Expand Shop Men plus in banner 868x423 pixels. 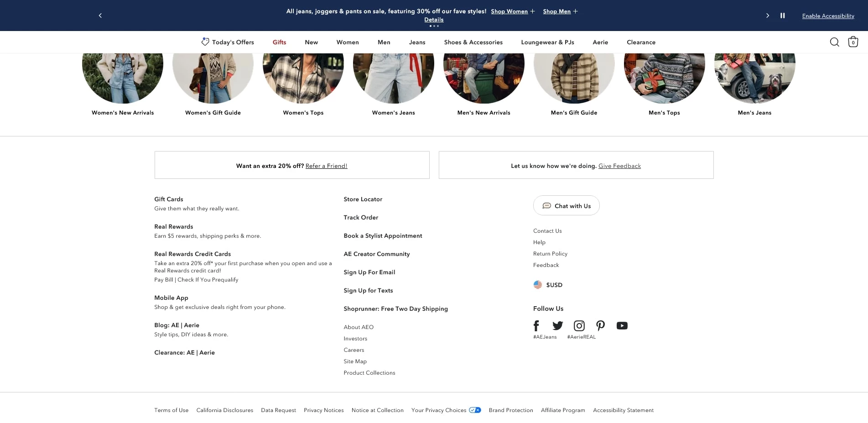point(575,11)
